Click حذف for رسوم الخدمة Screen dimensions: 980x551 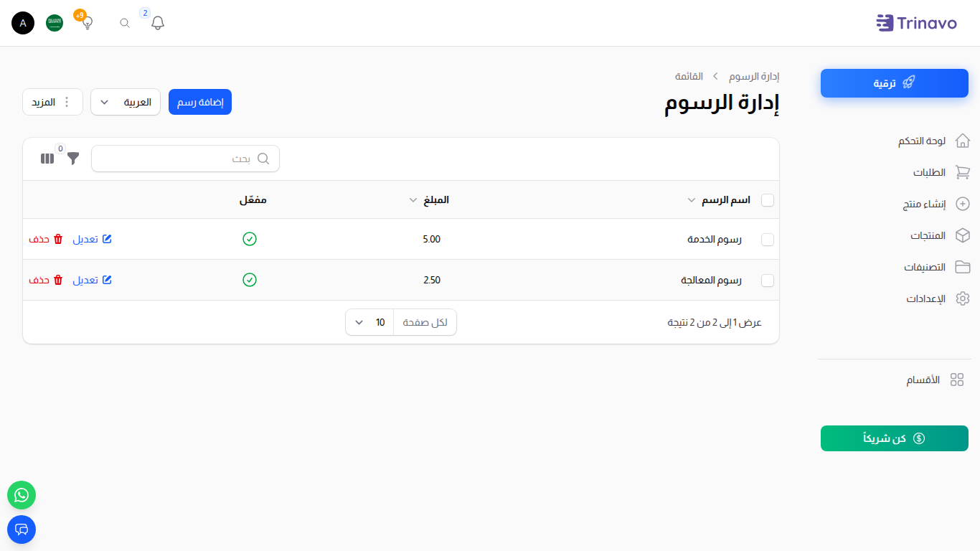click(46, 239)
